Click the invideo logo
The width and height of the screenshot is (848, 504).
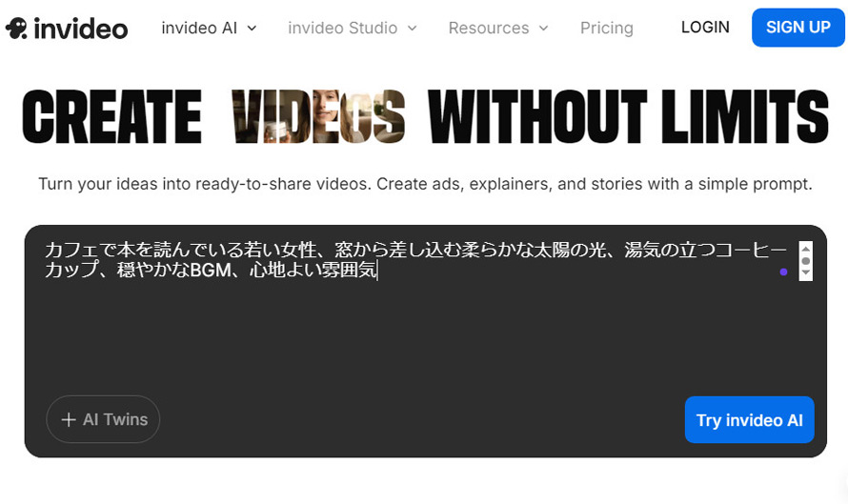(67, 29)
